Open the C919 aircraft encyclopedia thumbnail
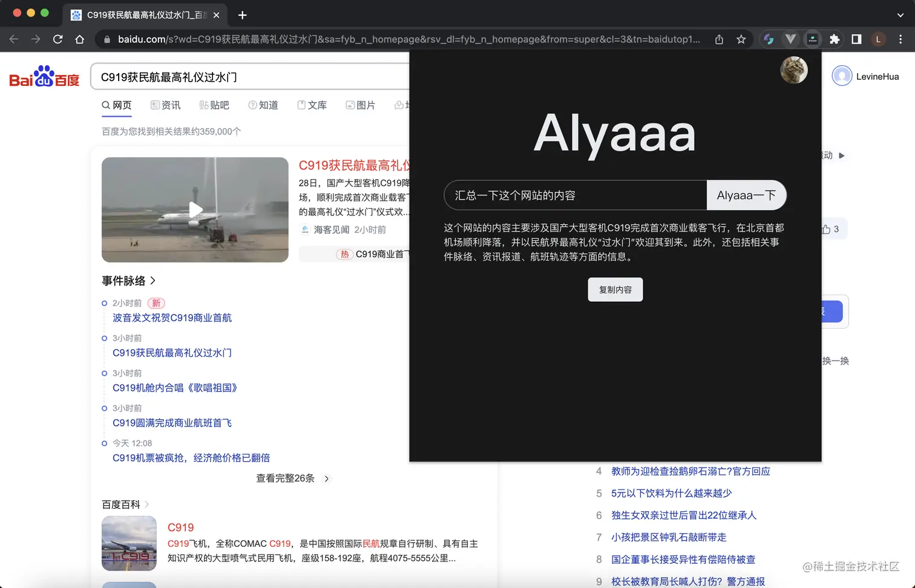This screenshot has height=588, width=915. [x=129, y=543]
